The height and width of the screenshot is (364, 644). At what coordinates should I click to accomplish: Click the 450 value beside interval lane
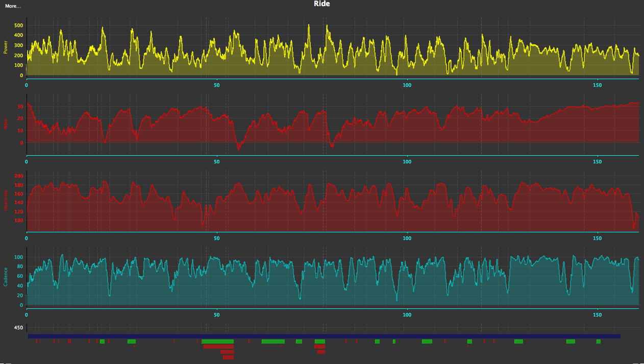18,328
